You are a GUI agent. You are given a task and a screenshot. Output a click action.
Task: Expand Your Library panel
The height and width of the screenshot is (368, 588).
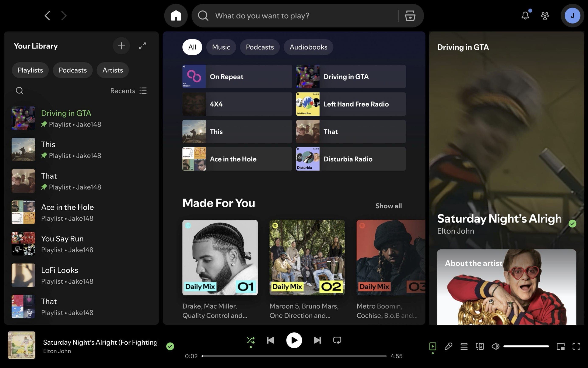coord(143,46)
